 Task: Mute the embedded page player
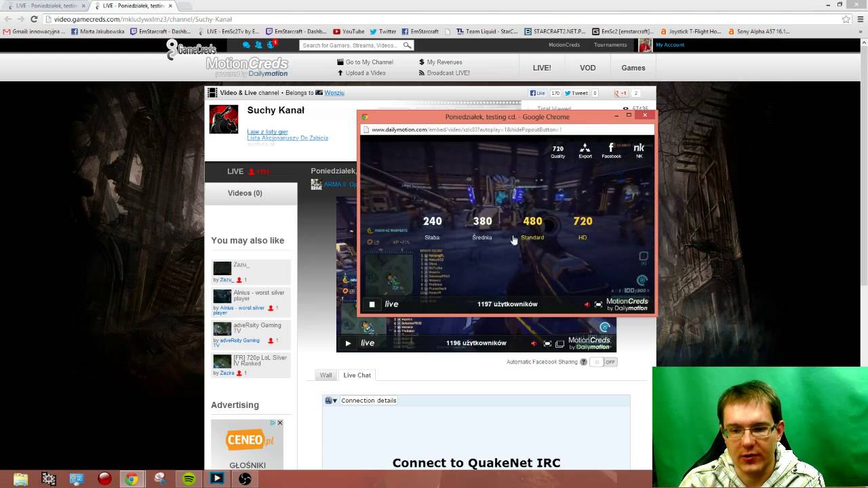tap(534, 343)
